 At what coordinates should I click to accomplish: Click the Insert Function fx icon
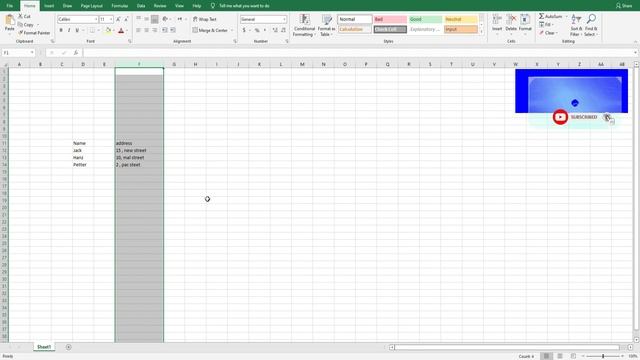[76, 53]
